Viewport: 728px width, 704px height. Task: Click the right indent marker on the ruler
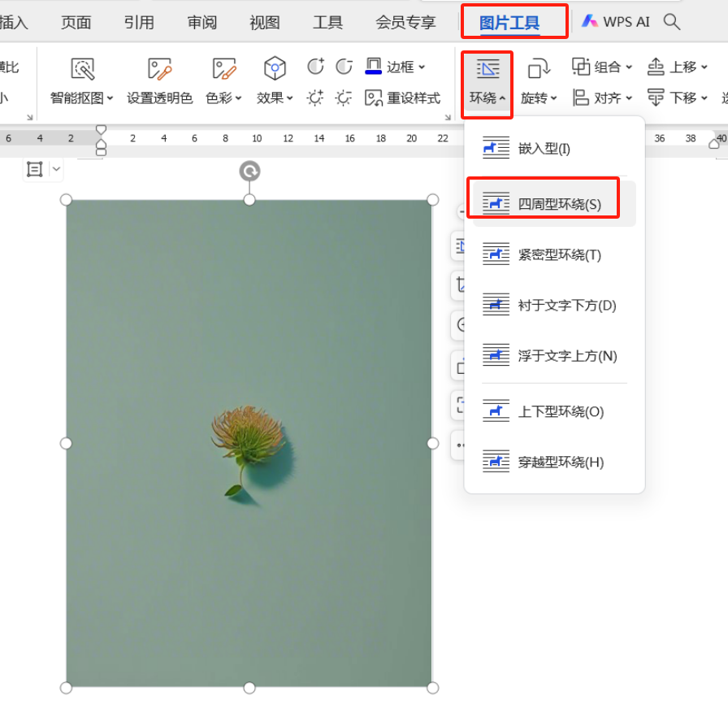(714, 145)
